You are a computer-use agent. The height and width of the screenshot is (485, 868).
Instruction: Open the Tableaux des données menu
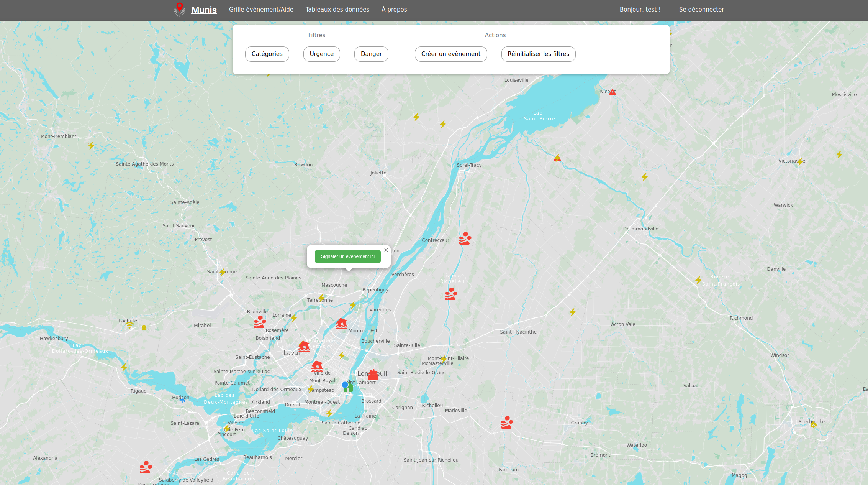click(x=337, y=10)
